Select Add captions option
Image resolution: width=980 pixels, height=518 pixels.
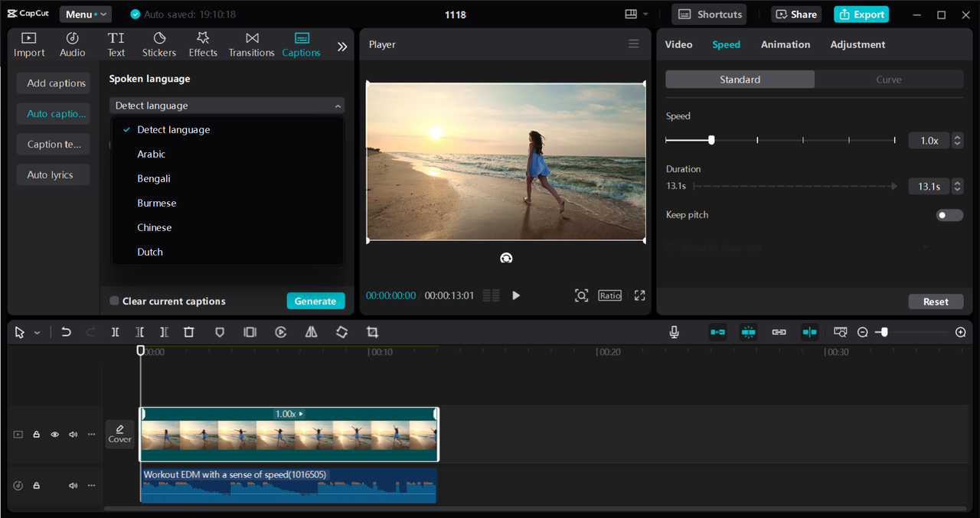pos(54,83)
